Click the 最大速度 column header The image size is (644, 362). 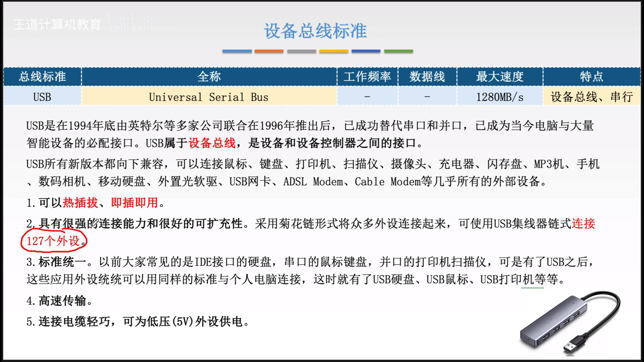tap(500, 76)
